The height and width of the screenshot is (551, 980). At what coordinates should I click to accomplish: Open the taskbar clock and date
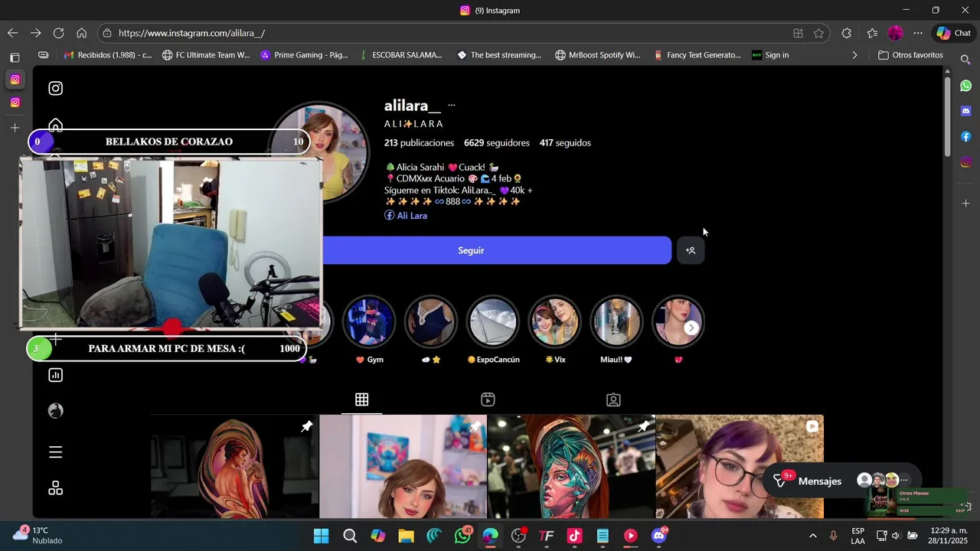click(x=949, y=536)
